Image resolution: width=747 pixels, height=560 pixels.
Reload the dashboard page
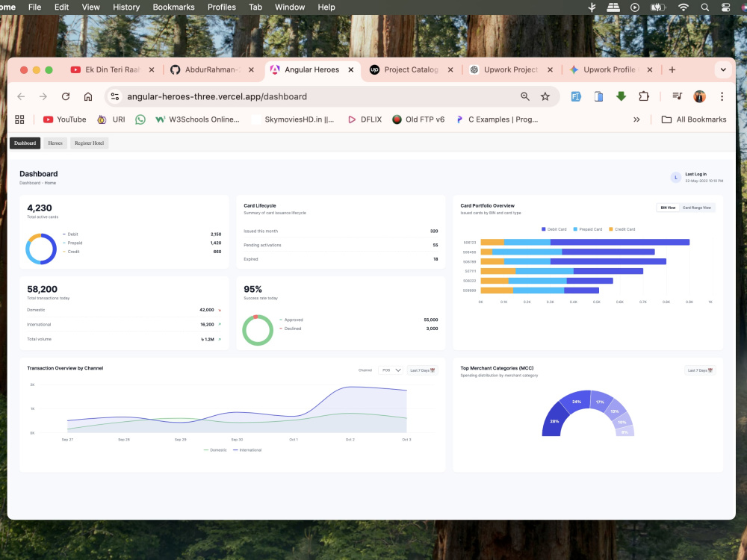(x=66, y=96)
